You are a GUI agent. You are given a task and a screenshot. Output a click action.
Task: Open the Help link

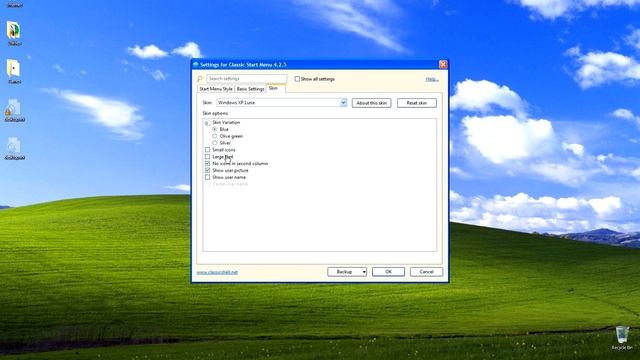coord(432,79)
